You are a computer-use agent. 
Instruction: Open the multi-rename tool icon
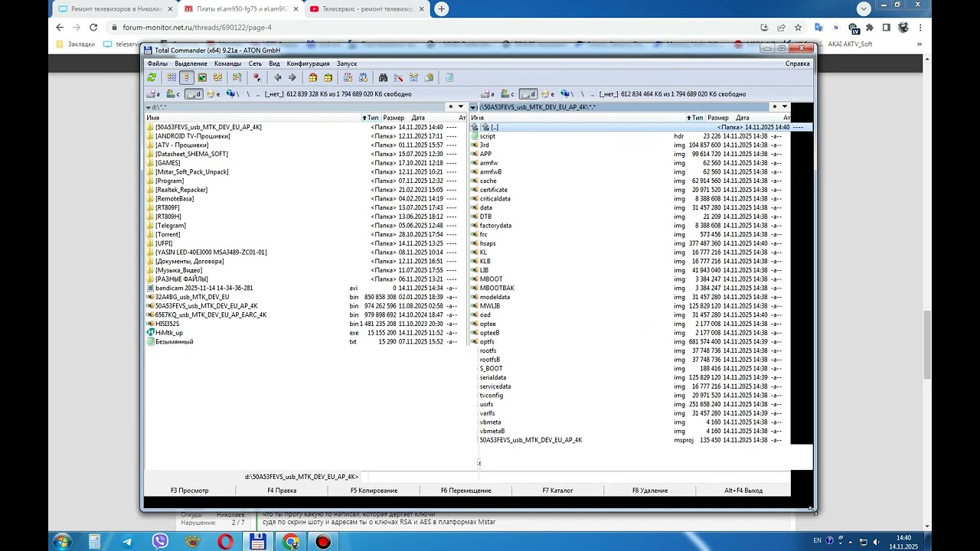398,77
